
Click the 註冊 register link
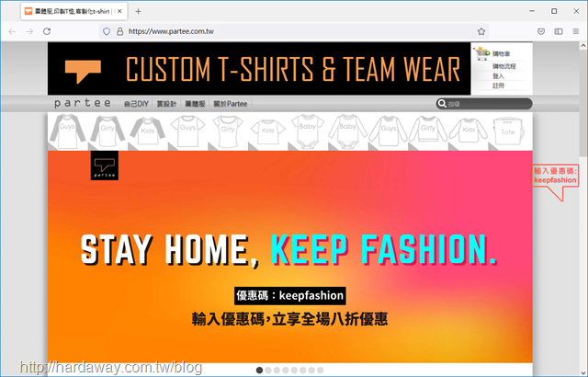click(498, 86)
